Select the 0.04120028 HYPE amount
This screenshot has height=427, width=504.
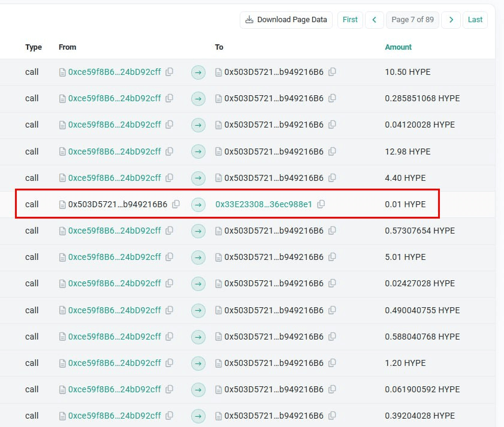pos(420,125)
